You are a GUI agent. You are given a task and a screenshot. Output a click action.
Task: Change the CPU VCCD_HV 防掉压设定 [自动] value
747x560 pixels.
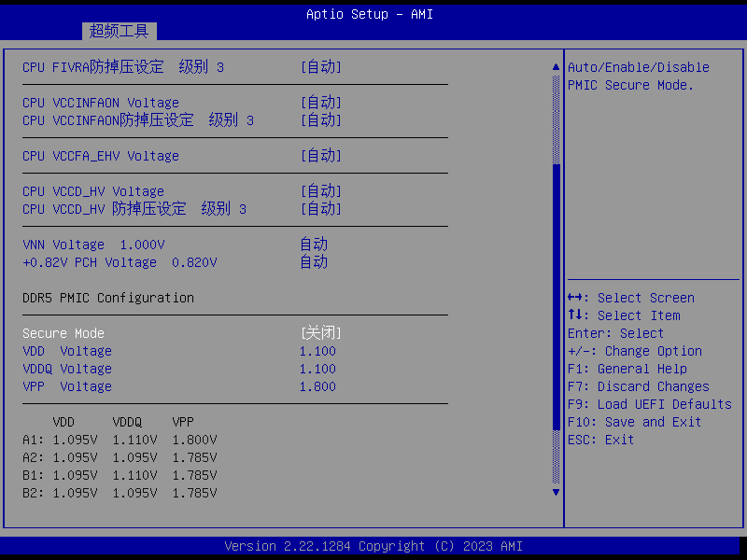(x=320, y=209)
